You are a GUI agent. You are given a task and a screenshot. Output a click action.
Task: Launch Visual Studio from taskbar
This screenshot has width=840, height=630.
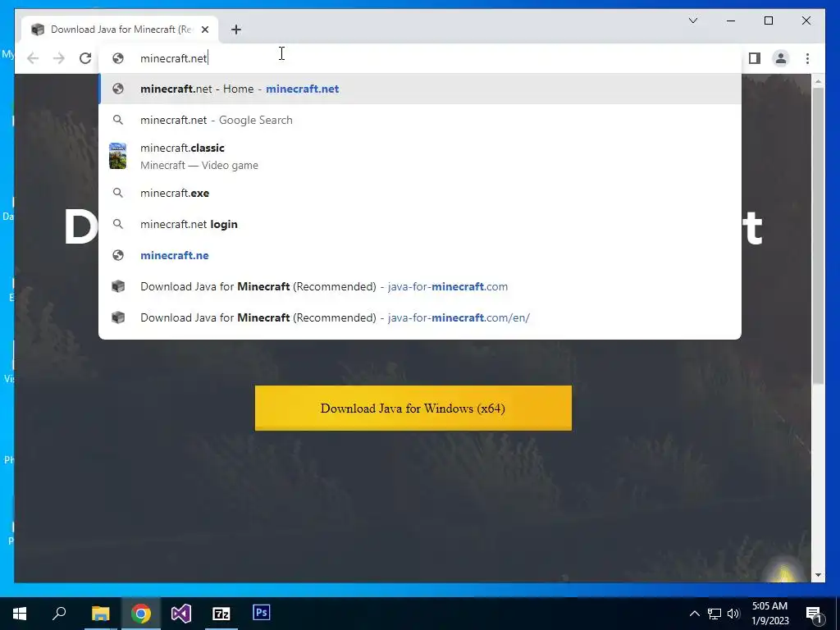click(x=181, y=614)
